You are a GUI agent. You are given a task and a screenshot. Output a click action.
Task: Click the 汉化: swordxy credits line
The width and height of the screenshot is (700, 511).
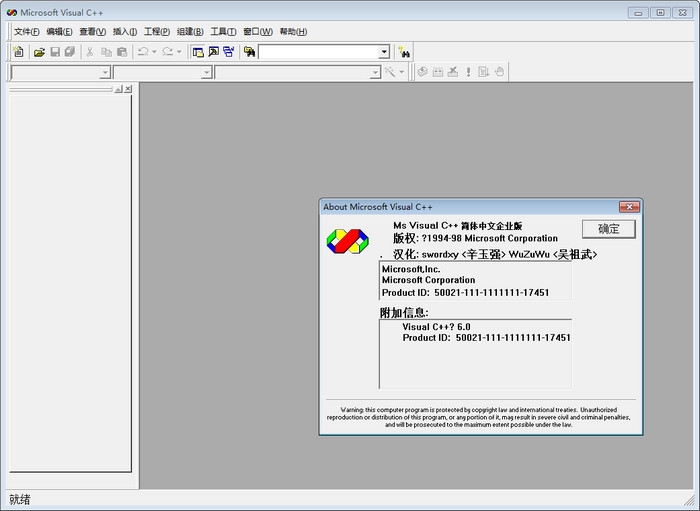(x=495, y=254)
